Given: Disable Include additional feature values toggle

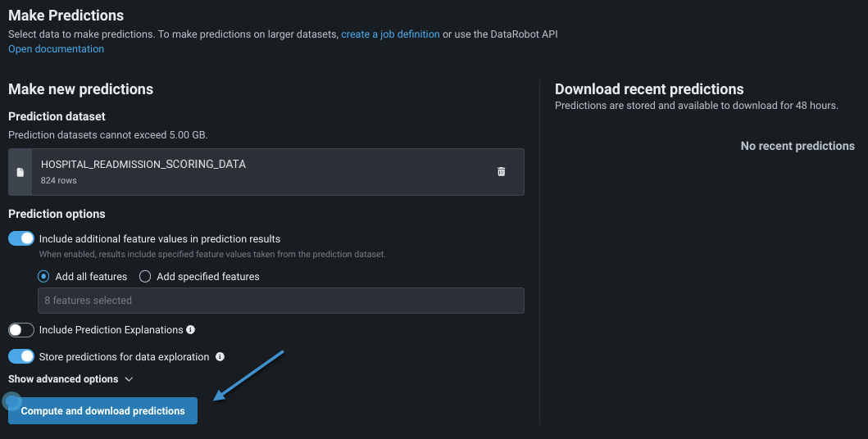Looking at the screenshot, I should (x=21, y=239).
